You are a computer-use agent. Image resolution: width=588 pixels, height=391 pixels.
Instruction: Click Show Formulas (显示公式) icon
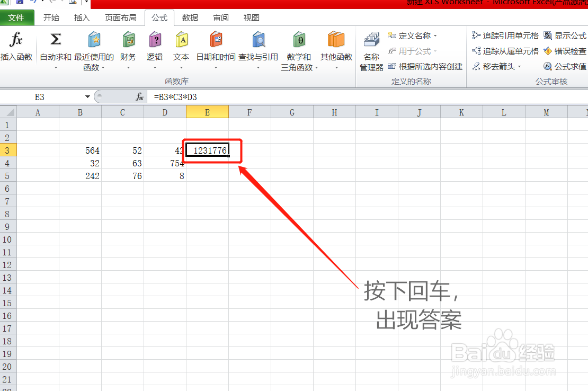[x=548, y=35]
